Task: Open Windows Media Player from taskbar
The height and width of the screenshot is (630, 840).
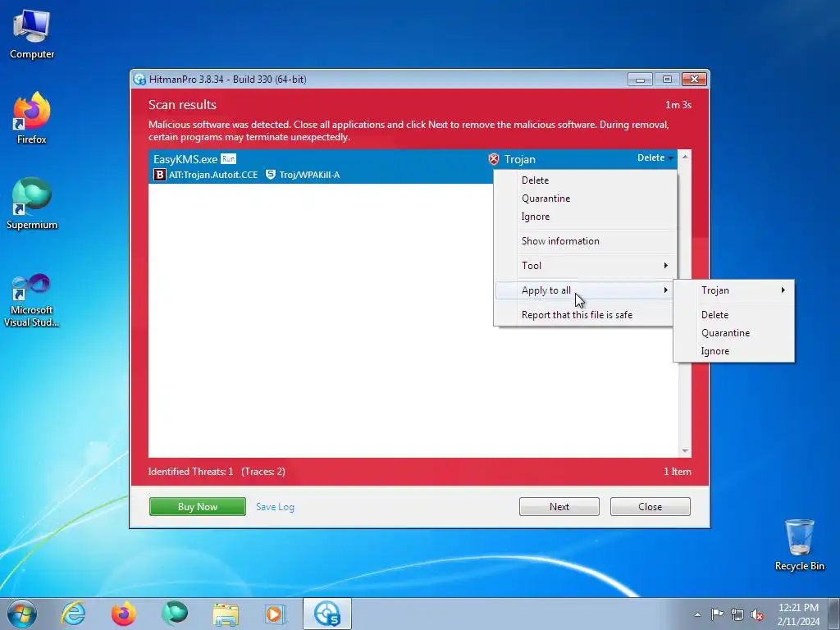Action: tap(276, 614)
